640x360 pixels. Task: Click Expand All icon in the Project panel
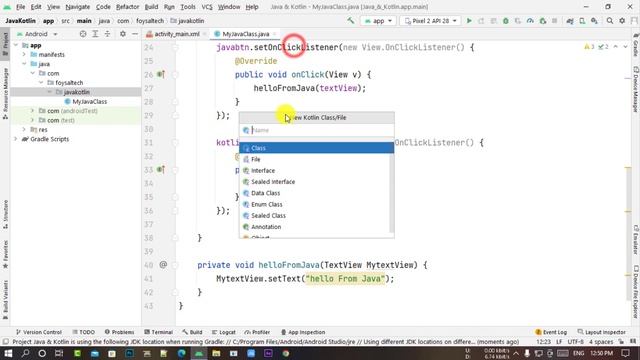95,34
